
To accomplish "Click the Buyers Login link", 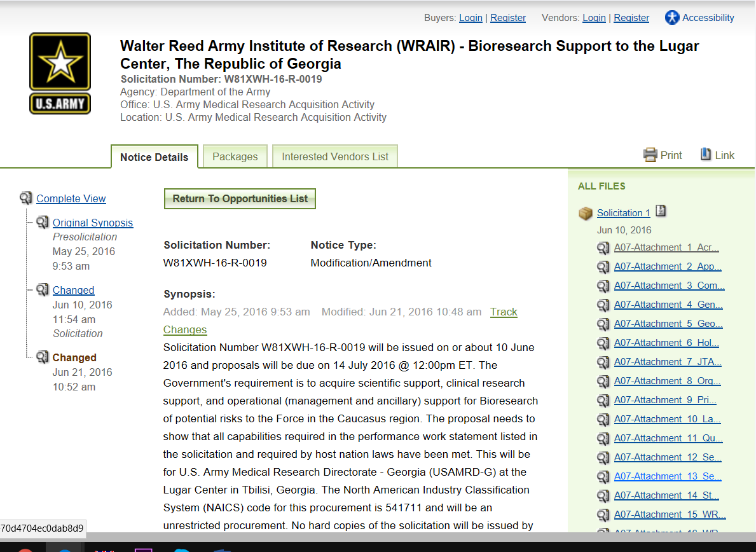I will 471,18.
